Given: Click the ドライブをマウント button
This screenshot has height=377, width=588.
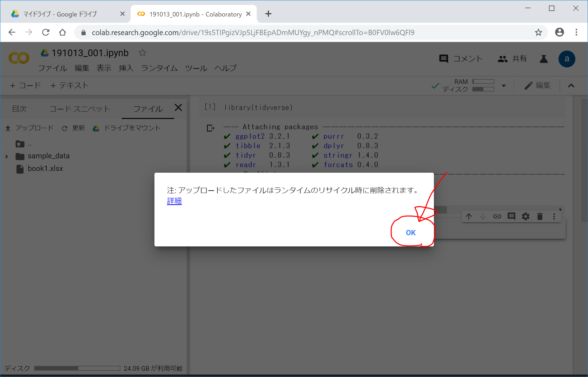Looking at the screenshot, I should [127, 128].
